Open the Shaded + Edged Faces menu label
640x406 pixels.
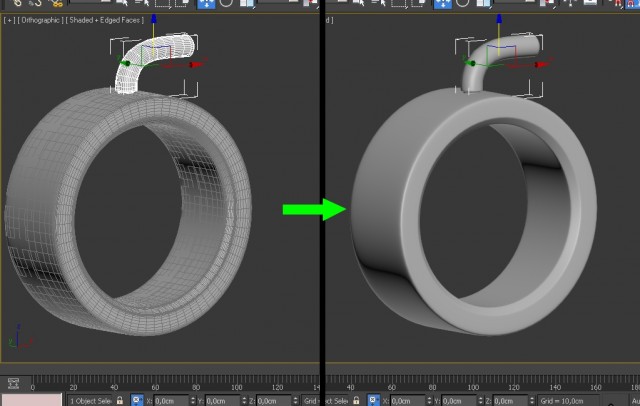(105, 20)
